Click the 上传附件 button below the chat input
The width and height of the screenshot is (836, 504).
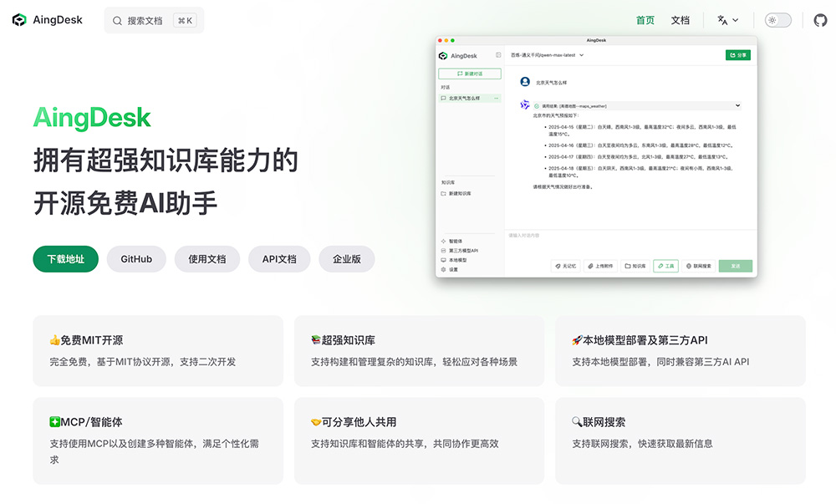(600, 266)
